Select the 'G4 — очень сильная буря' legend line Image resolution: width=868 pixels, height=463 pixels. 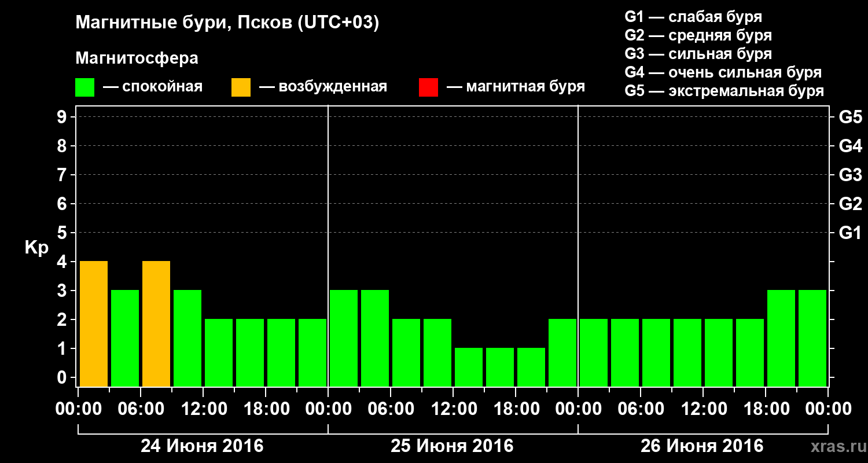click(x=723, y=72)
